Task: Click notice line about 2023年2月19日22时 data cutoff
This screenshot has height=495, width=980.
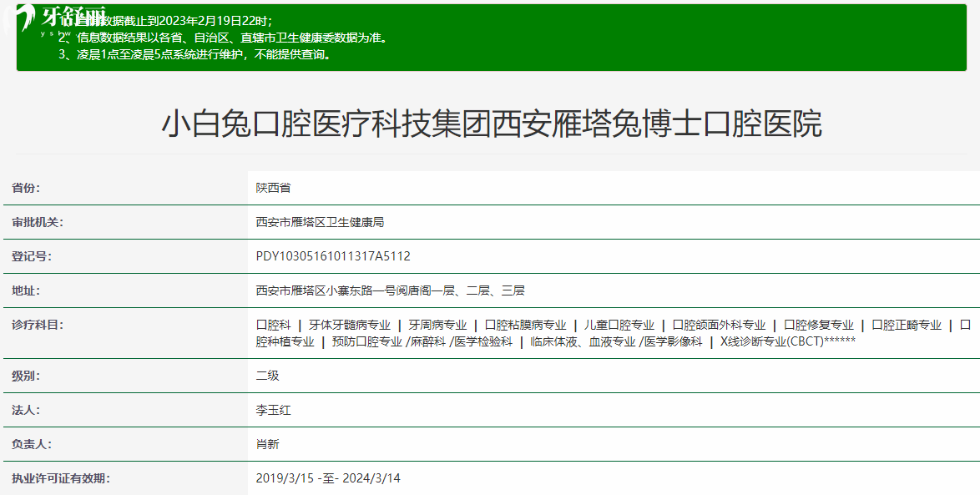Action: tap(165, 21)
